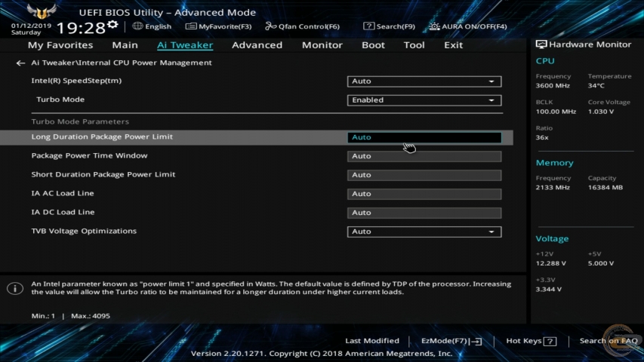644x362 pixels.
Task: Open Qfan Control(F6) in the top toolbar
Action: tap(302, 26)
